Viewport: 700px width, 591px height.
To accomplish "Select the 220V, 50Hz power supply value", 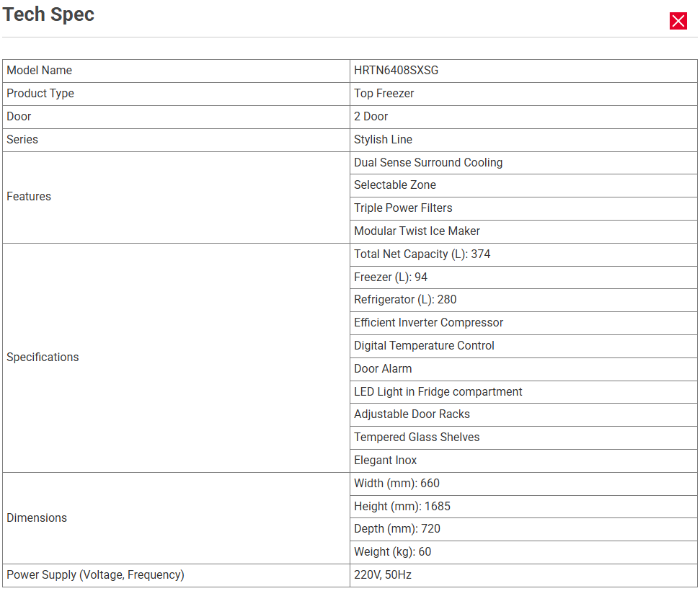I will tap(382, 575).
